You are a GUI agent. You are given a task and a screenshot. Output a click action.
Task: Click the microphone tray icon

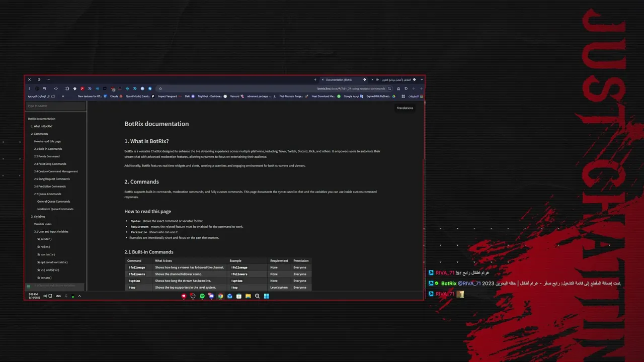tap(66, 296)
